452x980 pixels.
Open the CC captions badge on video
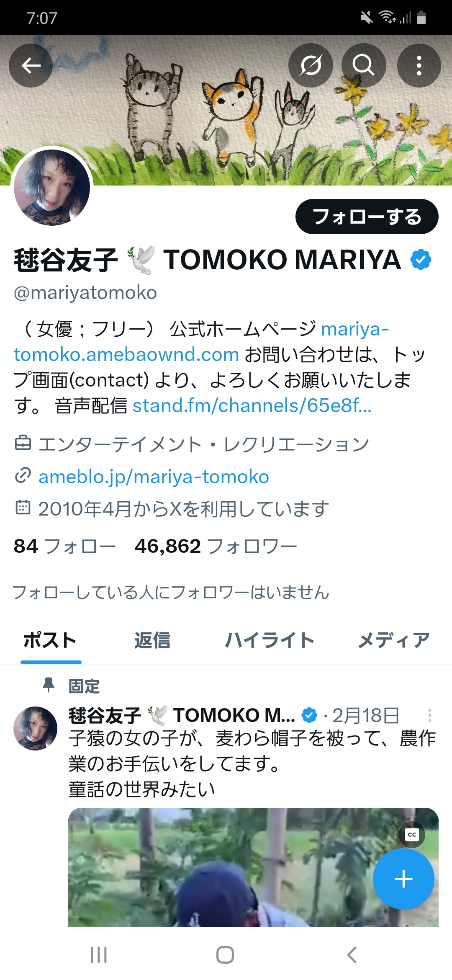click(x=412, y=835)
